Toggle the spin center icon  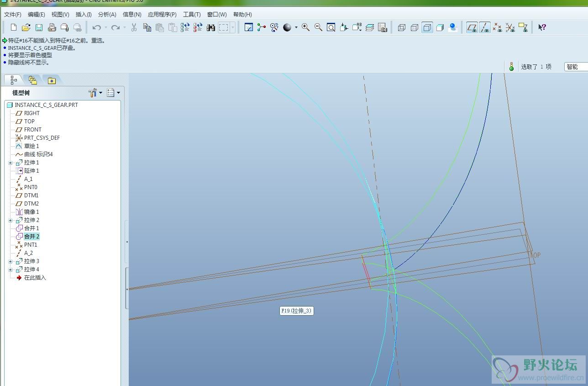pos(261,27)
